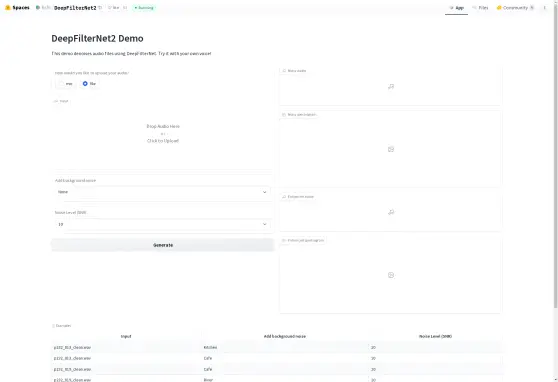Screen dimensions: 558x382
Task: Switch to the App tab
Action: coord(456,7)
